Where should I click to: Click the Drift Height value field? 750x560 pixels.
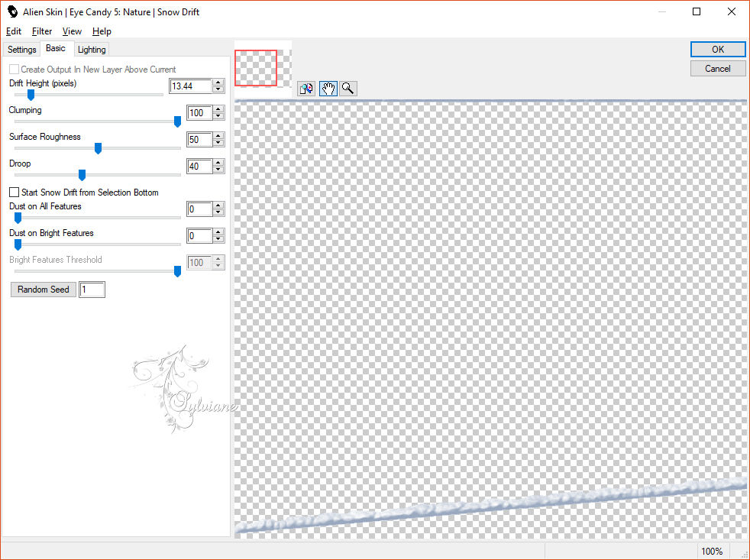tap(191, 86)
